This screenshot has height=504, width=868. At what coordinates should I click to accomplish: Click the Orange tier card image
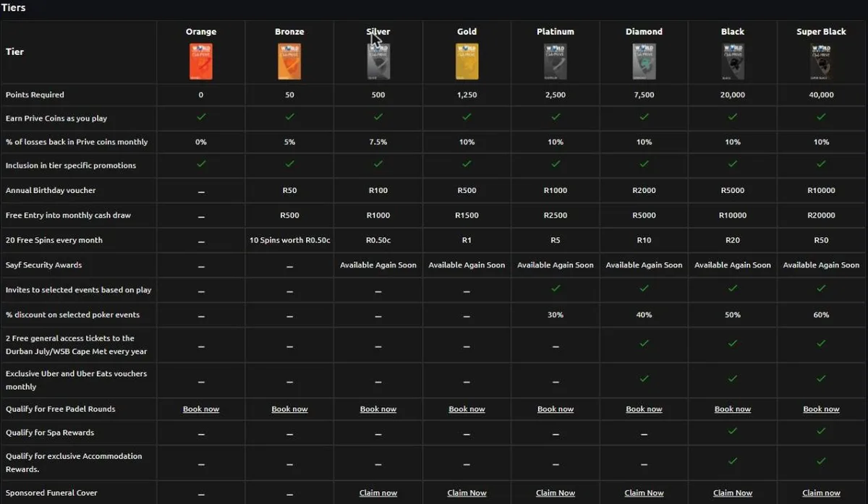(x=201, y=61)
